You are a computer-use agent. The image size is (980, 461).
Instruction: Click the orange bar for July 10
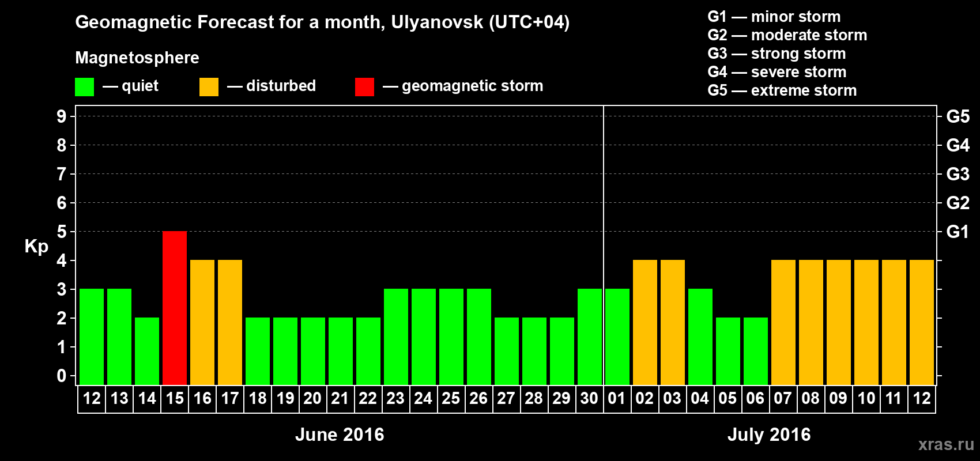[866, 322]
